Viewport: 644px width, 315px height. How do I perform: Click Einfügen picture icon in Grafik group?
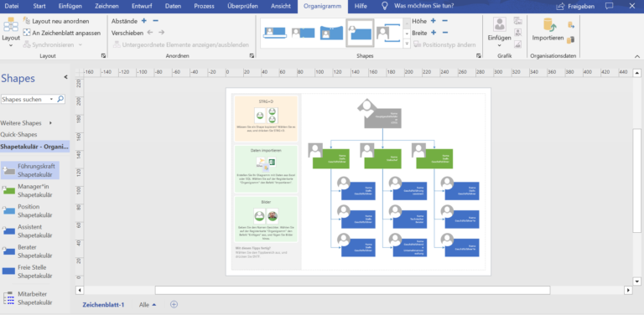(500, 24)
